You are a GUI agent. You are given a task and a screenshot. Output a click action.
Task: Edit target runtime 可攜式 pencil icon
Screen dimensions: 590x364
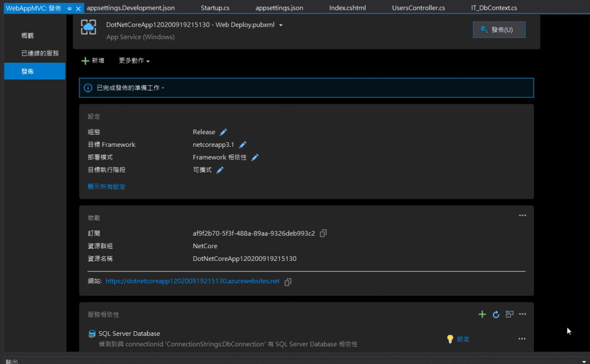[220, 170]
